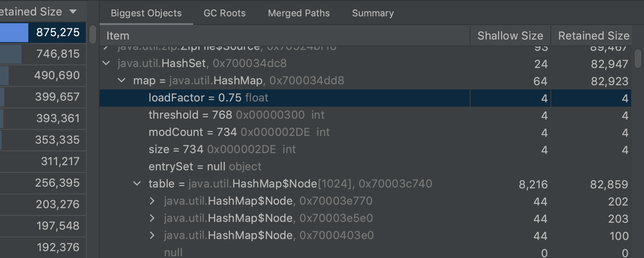
Task: Expand HashMap$Node at 0x70003e5e0
Action: tap(152, 218)
